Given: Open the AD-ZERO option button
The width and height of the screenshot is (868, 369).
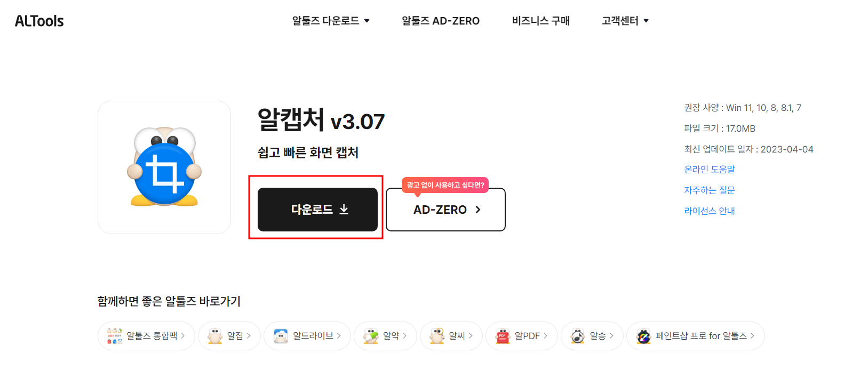Looking at the screenshot, I should pyautogui.click(x=445, y=210).
